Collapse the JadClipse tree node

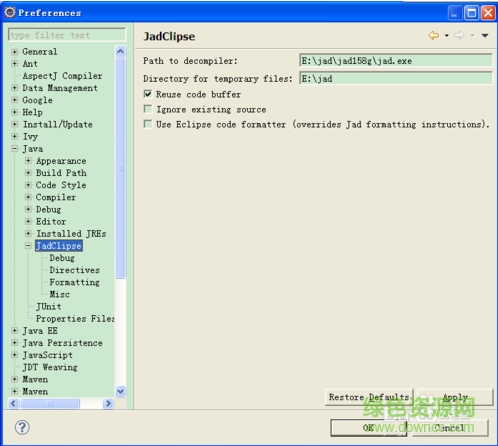28,246
